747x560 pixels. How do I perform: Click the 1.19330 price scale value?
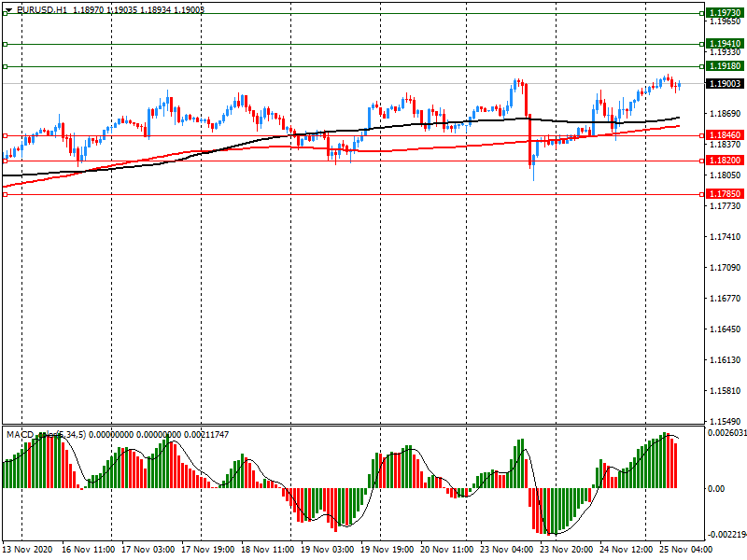(726, 52)
